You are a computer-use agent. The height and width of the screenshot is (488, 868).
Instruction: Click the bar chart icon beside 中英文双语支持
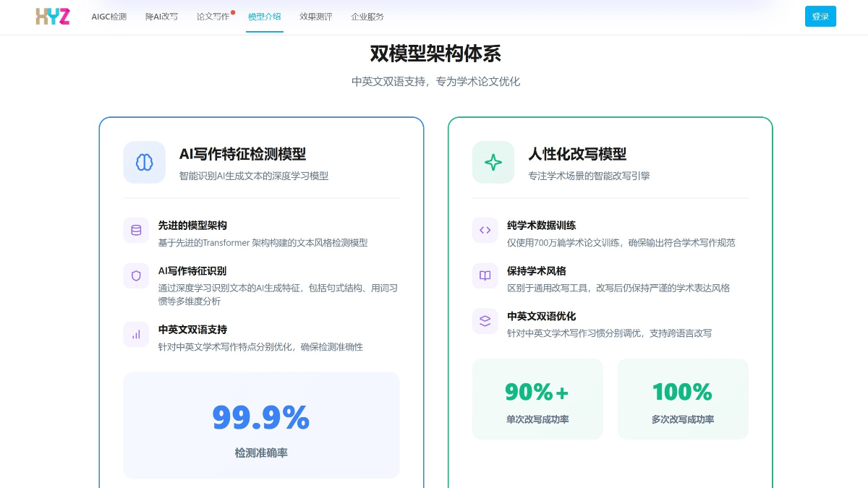pos(136,334)
